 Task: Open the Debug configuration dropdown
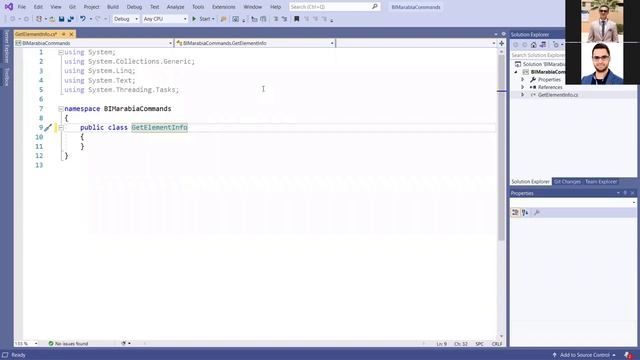click(x=126, y=19)
